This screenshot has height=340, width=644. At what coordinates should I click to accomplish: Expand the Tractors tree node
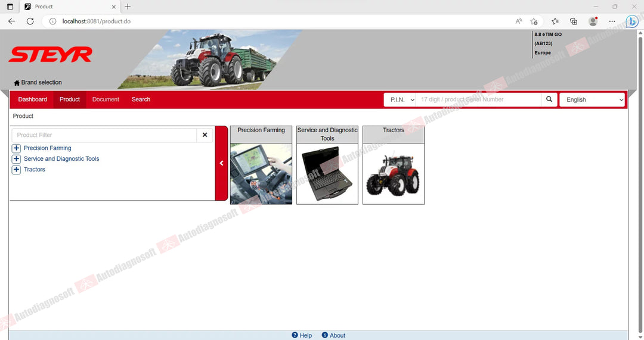tap(17, 169)
